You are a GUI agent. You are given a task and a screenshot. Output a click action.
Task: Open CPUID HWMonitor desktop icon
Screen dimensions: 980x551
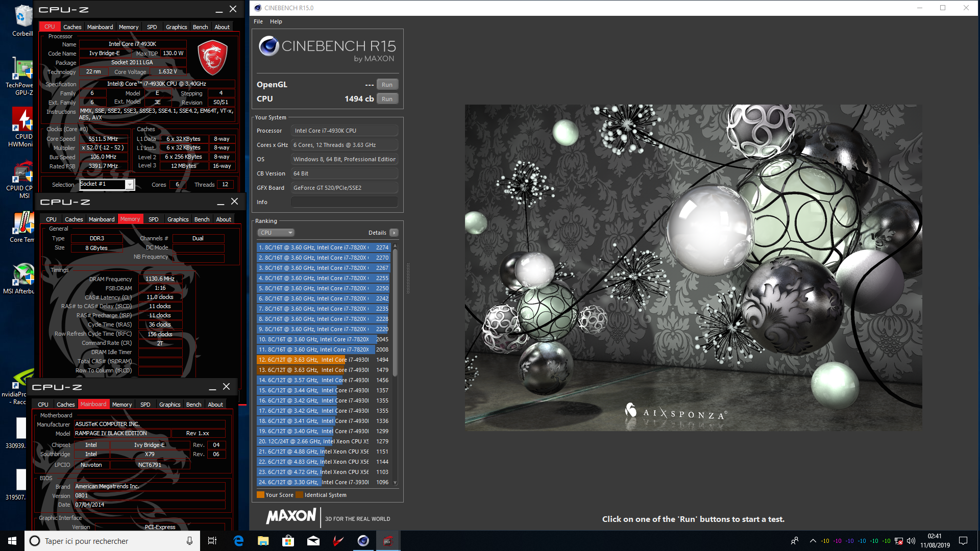click(x=22, y=128)
